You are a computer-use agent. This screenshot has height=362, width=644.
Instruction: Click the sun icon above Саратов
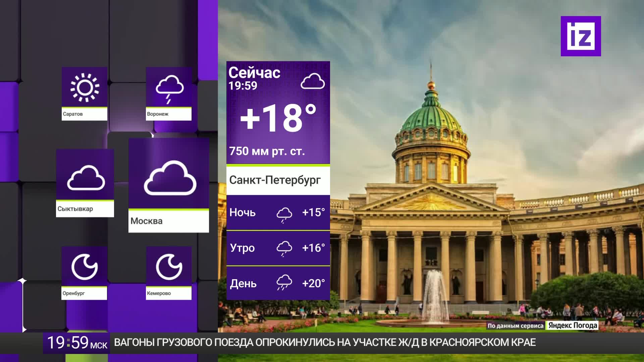pos(85,88)
